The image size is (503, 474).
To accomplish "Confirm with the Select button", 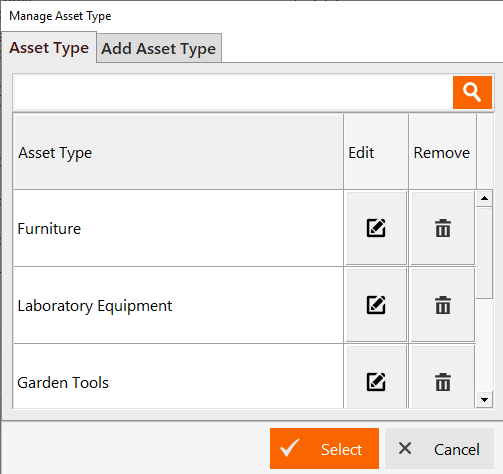I will [x=324, y=449].
